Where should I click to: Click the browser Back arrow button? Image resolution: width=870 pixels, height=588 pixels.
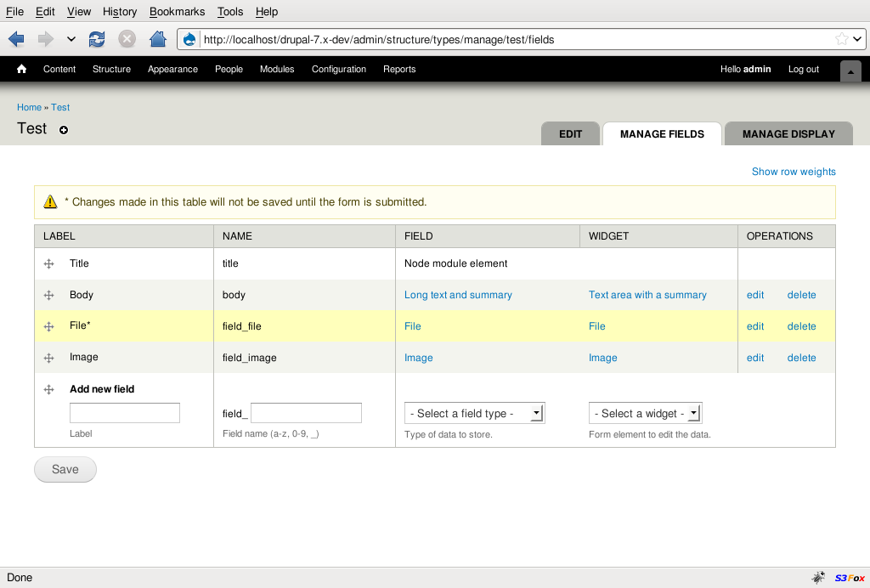pos(16,39)
